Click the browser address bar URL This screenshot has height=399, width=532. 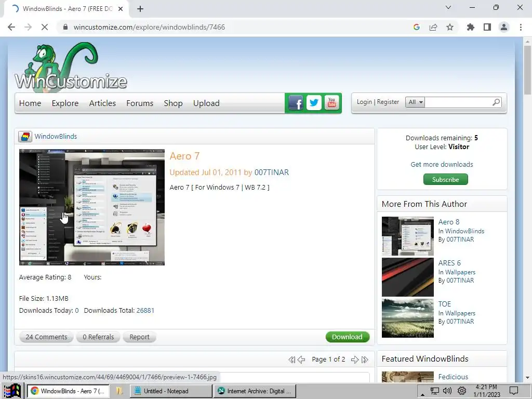[x=149, y=27]
